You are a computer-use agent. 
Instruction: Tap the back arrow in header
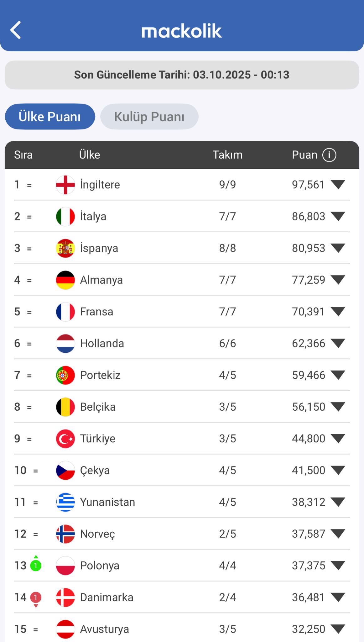[x=16, y=30]
